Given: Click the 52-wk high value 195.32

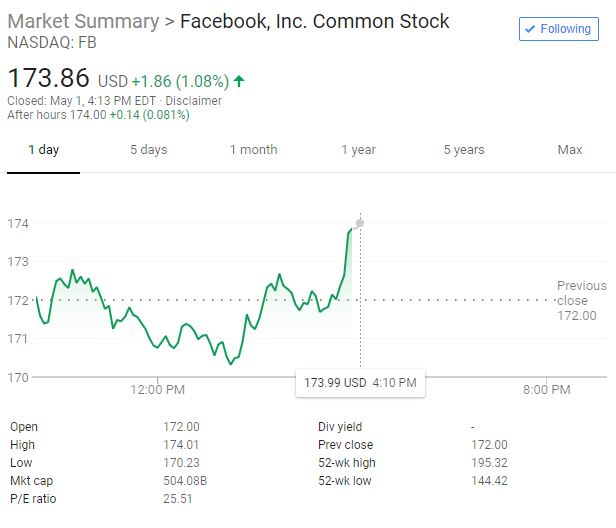Looking at the screenshot, I should click(x=489, y=463).
